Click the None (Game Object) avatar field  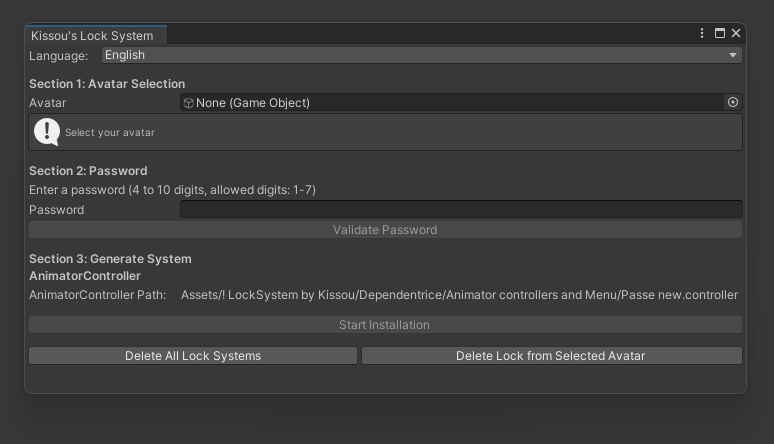450,102
